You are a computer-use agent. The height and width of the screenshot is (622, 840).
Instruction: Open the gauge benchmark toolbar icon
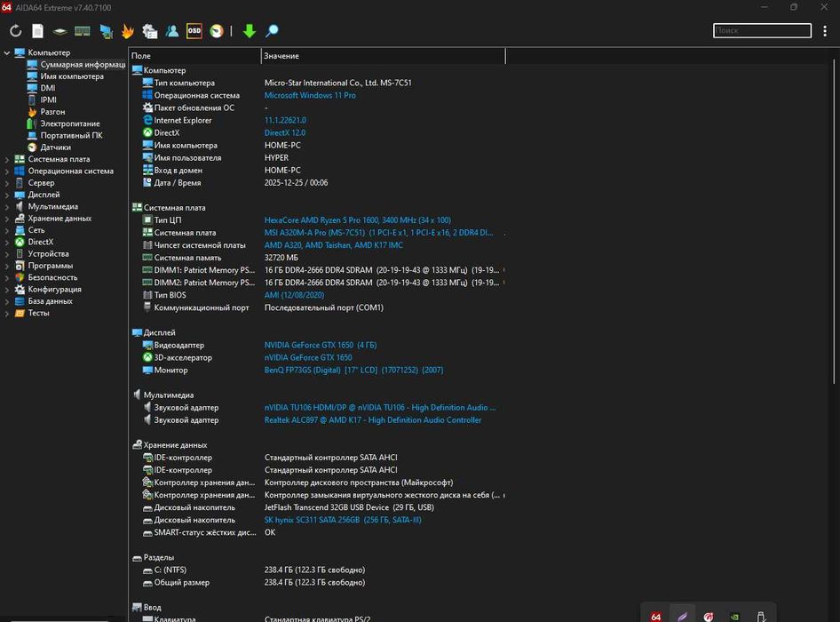217,31
